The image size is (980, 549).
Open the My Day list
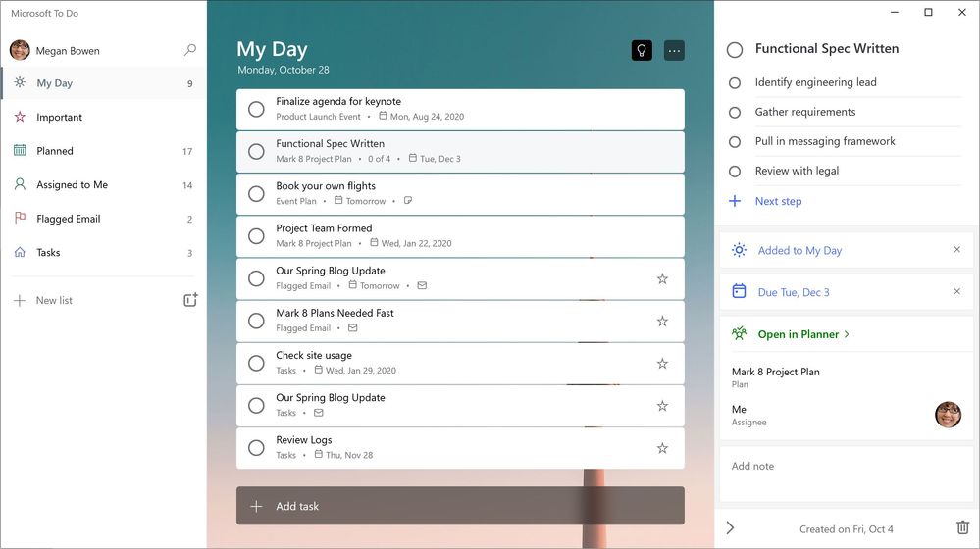coord(104,83)
